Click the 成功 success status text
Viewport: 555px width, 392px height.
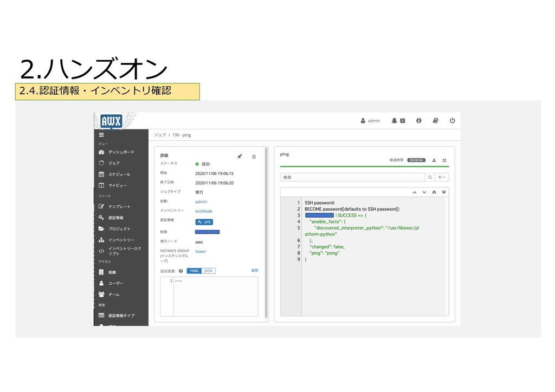point(205,164)
